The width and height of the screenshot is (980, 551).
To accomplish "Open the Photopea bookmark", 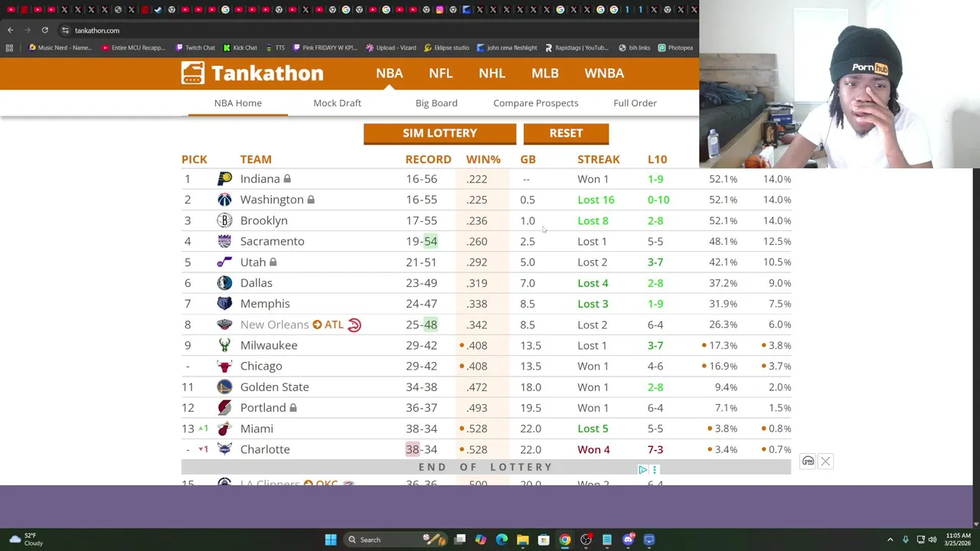I will coord(675,47).
